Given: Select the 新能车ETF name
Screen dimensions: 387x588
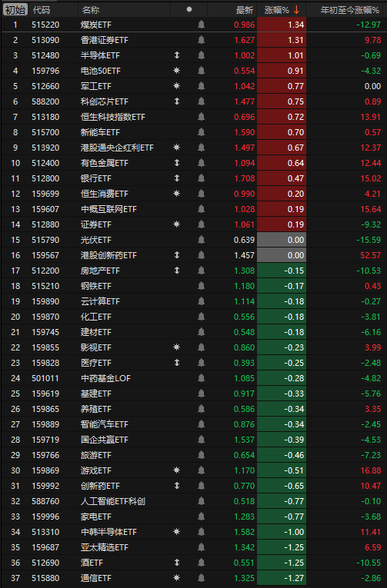Looking at the screenshot, I should [x=100, y=132].
